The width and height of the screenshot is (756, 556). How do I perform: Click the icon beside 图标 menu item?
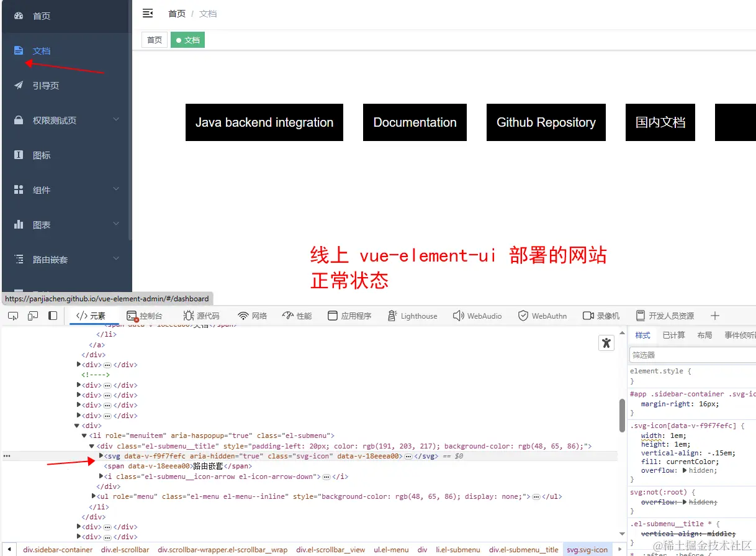point(19,155)
